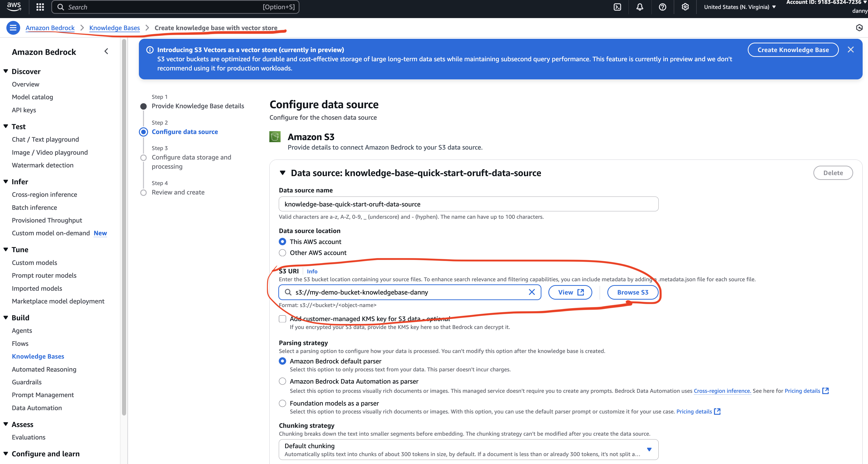Enable customer-managed KMS key checkbox

[282, 319]
